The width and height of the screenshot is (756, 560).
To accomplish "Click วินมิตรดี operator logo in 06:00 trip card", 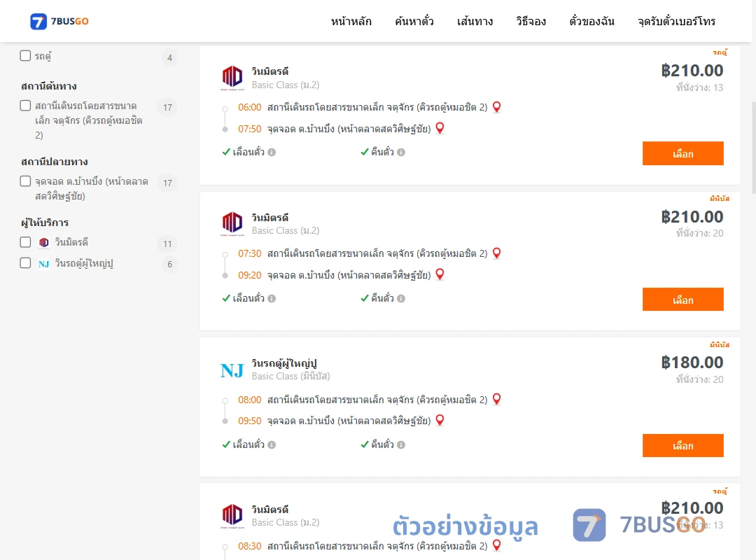I will coord(232,78).
